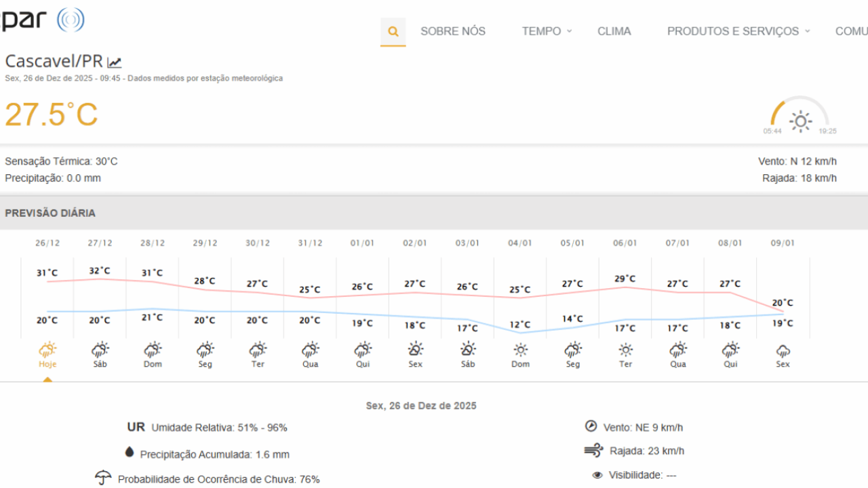Open the SOBRE NÓS menu item

point(452,31)
